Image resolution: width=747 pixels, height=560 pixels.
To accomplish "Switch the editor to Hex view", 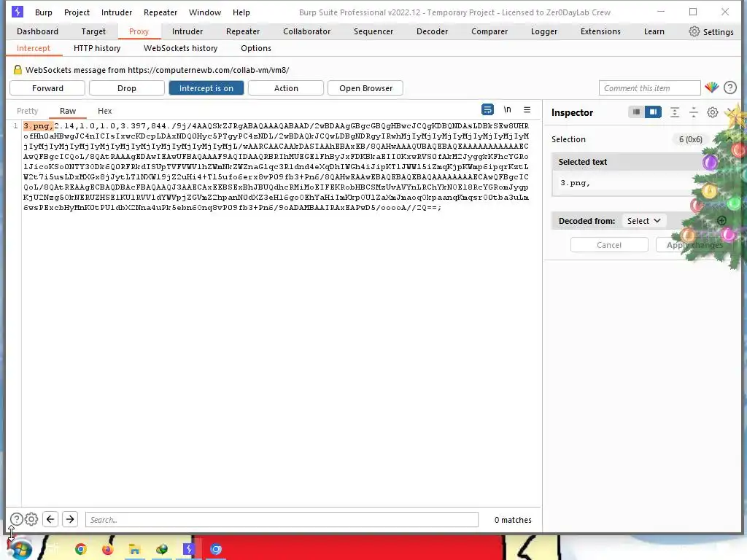I will tap(105, 111).
